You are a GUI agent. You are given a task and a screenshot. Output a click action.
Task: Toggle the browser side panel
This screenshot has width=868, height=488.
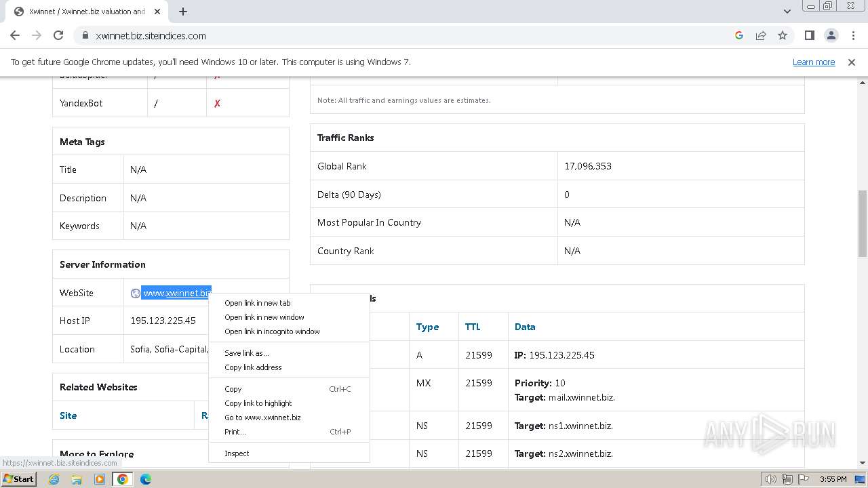tap(809, 35)
